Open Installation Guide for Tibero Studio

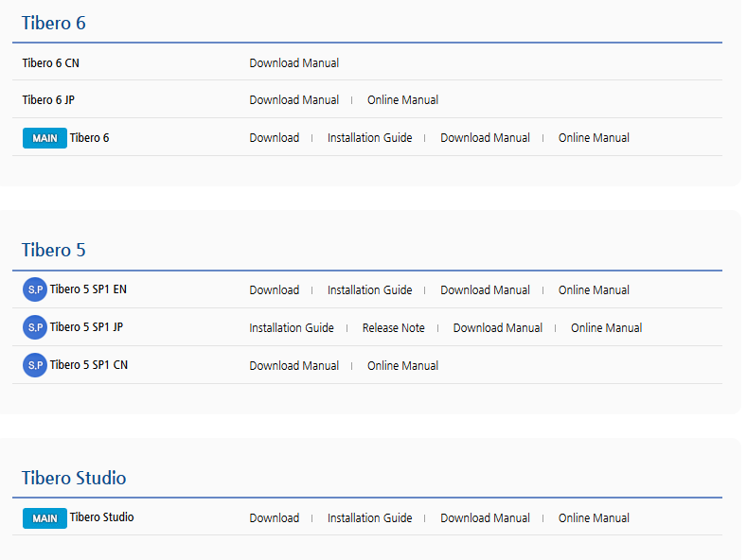click(369, 517)
